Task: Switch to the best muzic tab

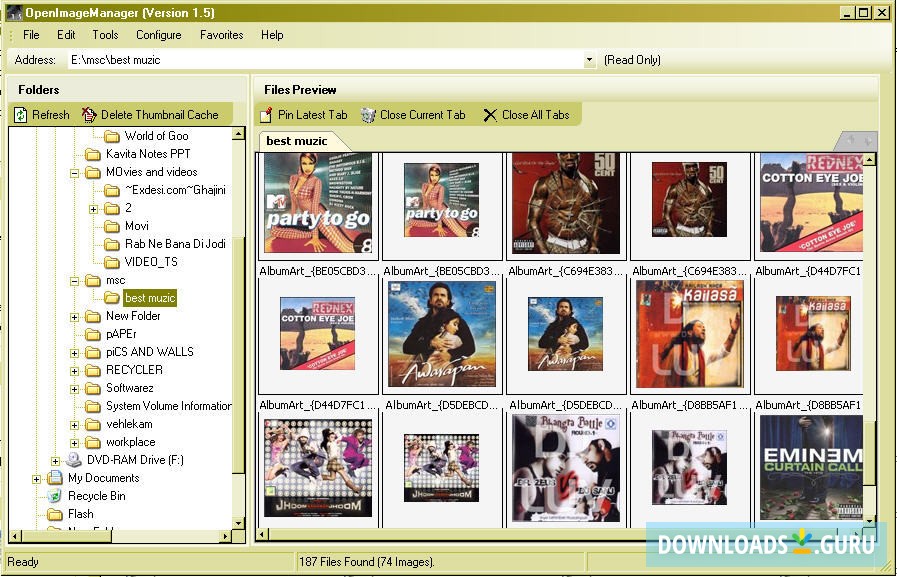Action: 299,142
